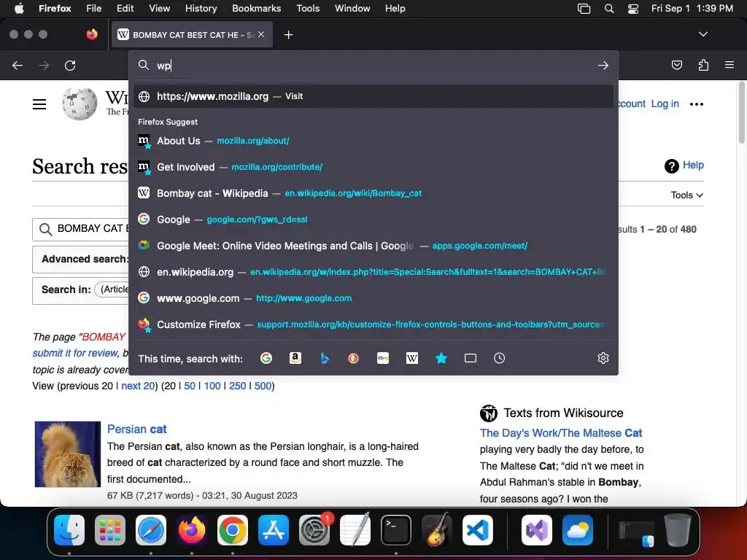Viewport: 747px width, 560px height.
Task: Click the submit it for review link
Action: (x=75, y=354)
